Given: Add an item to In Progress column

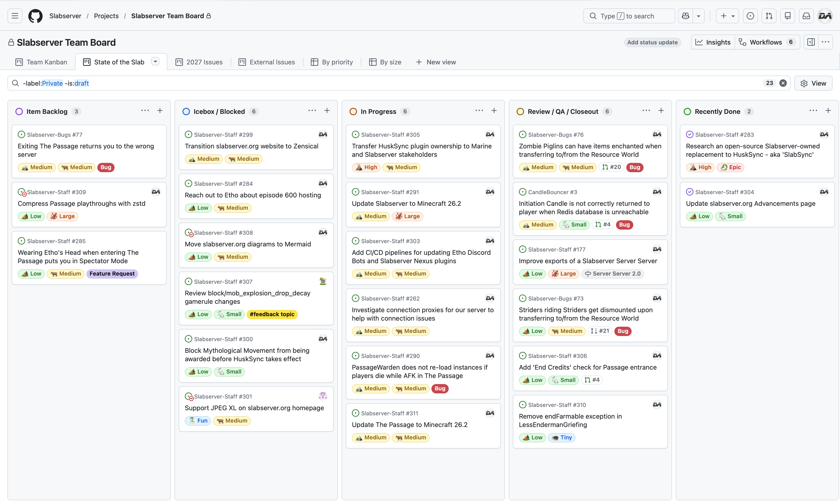Looking at the screenshot, I should 494,111.
